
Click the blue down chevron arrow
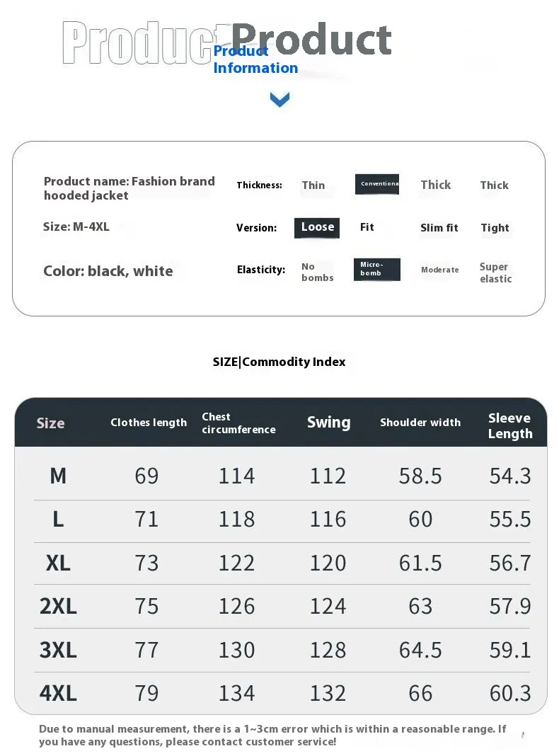click(279, 99)
